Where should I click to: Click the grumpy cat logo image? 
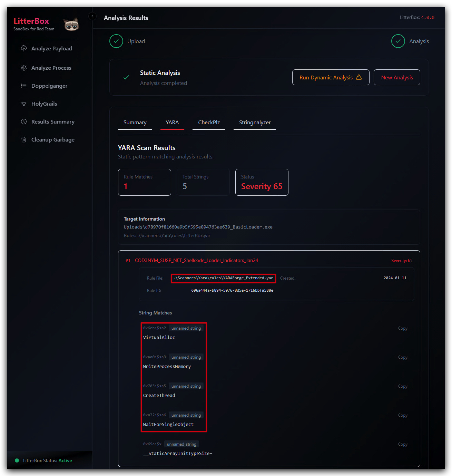click(71, 24)
